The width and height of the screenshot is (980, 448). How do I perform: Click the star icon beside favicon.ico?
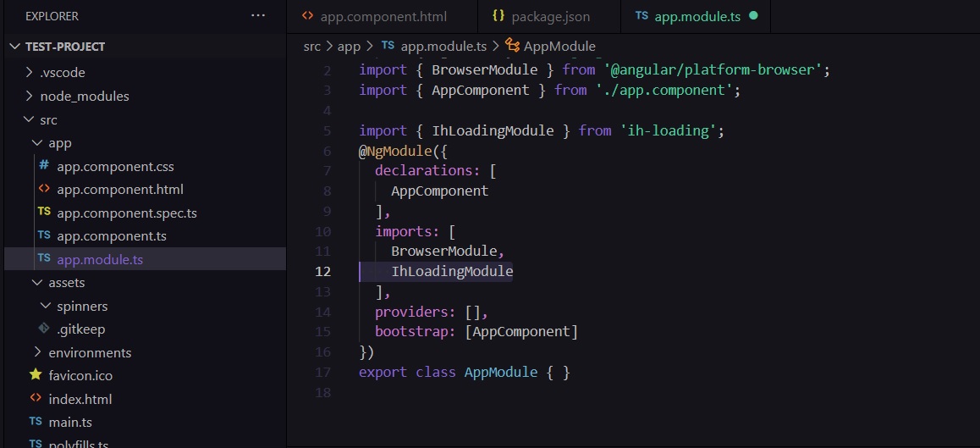(x=36, y=375)
